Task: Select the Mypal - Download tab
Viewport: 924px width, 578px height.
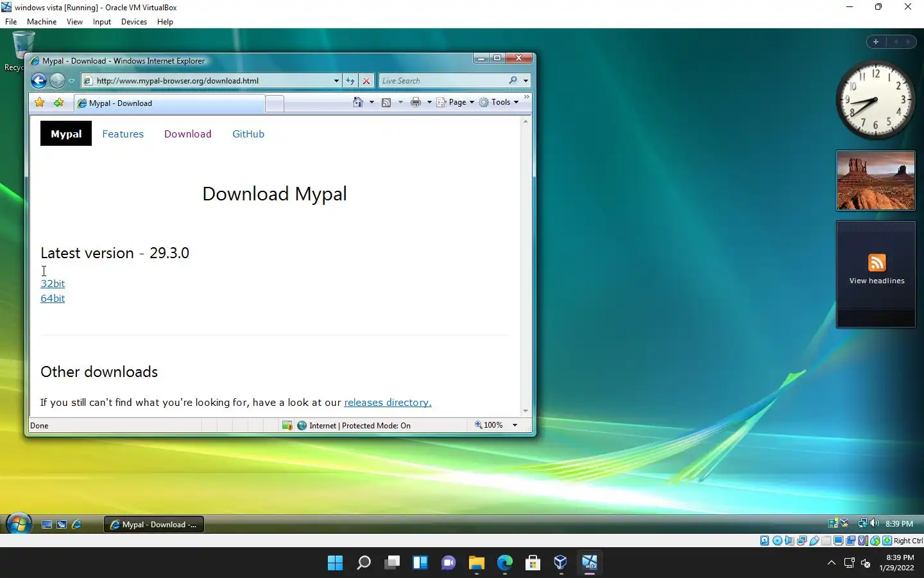Action: (169, 103)
